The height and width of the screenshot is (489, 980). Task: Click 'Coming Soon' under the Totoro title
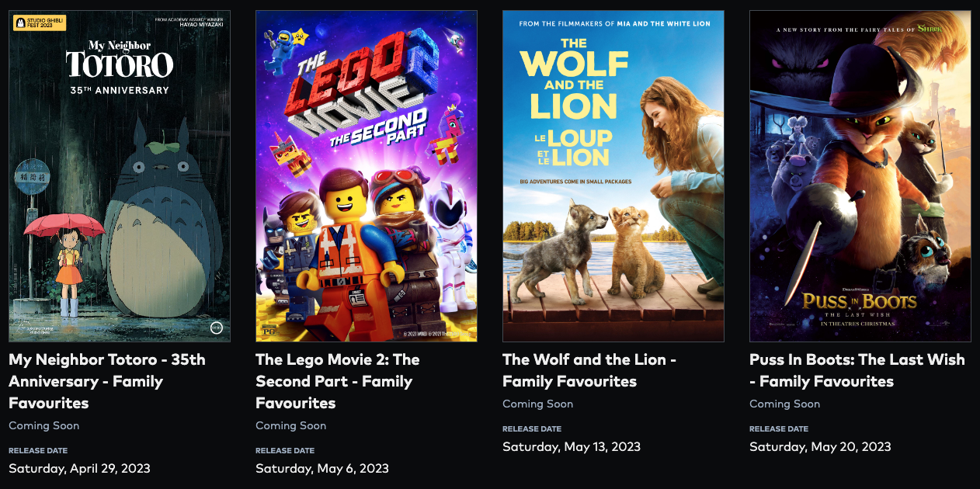point(44,425)
